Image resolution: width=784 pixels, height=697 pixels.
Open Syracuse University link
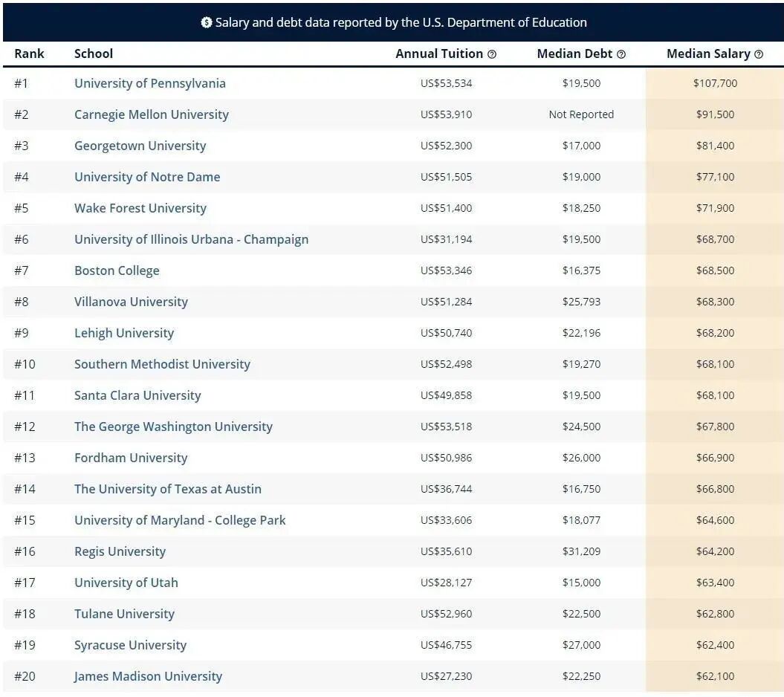click(x=131, y=645)
